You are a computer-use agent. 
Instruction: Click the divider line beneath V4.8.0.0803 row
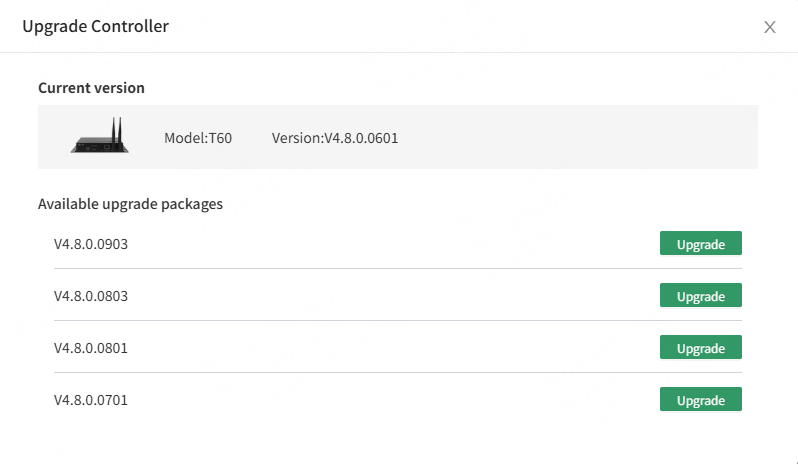398,320
